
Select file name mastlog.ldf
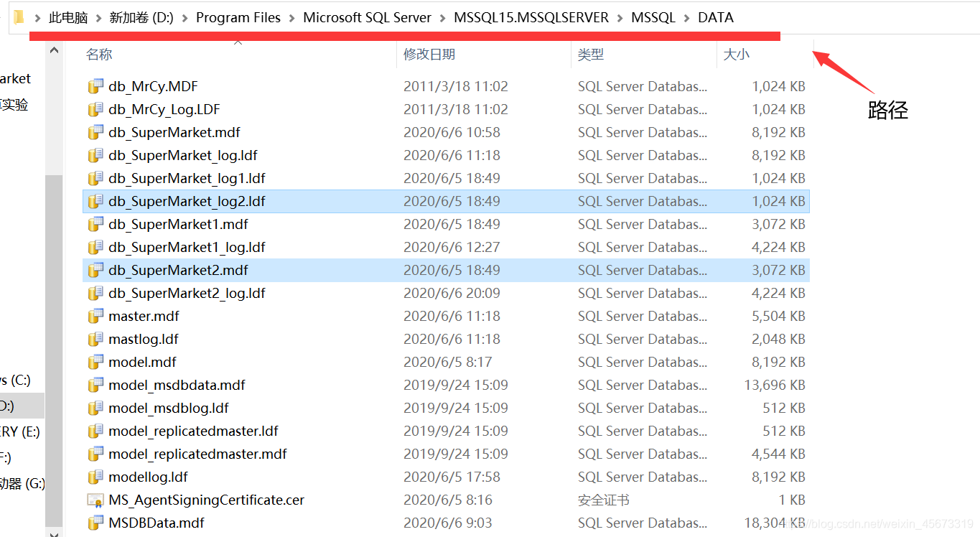click(144, 339)
